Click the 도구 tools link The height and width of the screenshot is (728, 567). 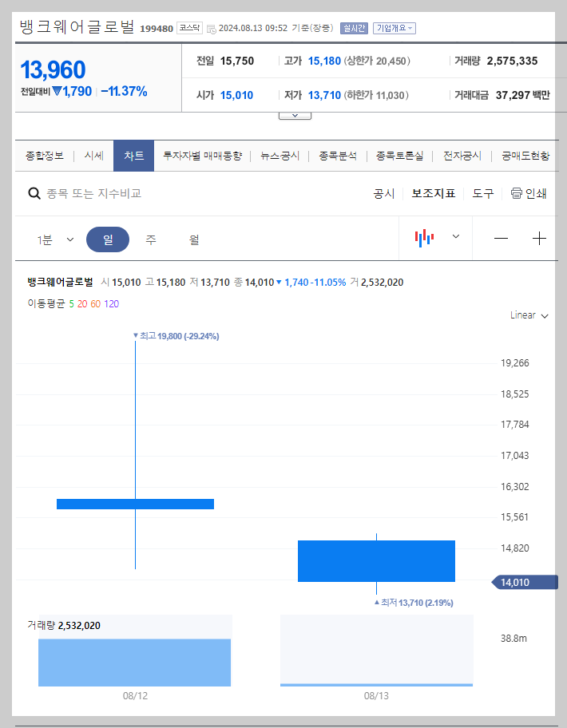point(482,193)
